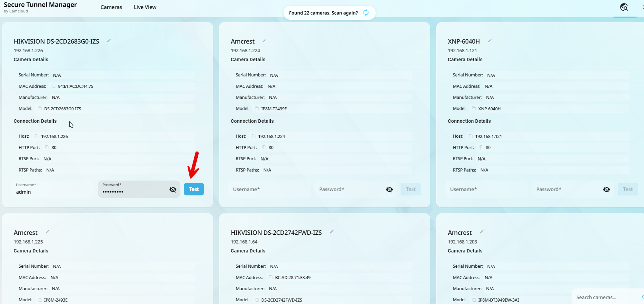
Task: Rescan cameras with the refresh icon
Action: [366, 13]
